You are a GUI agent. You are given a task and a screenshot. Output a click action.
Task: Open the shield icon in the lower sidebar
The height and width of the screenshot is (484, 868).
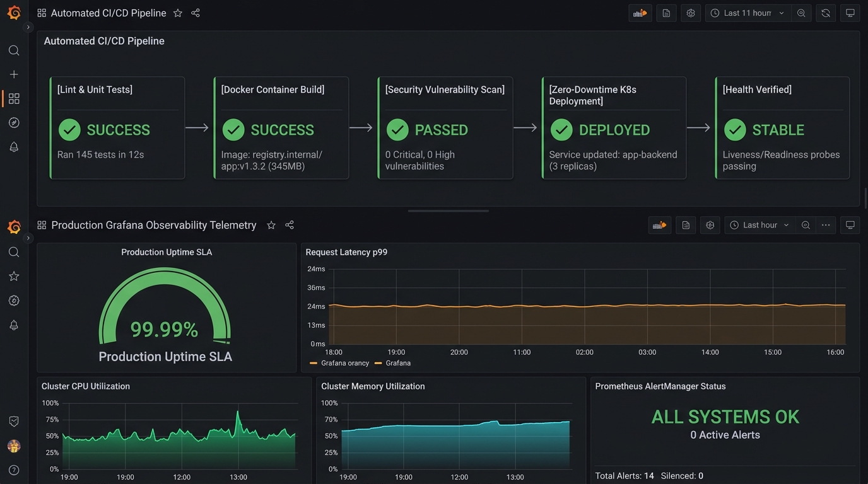pos(14,422)
